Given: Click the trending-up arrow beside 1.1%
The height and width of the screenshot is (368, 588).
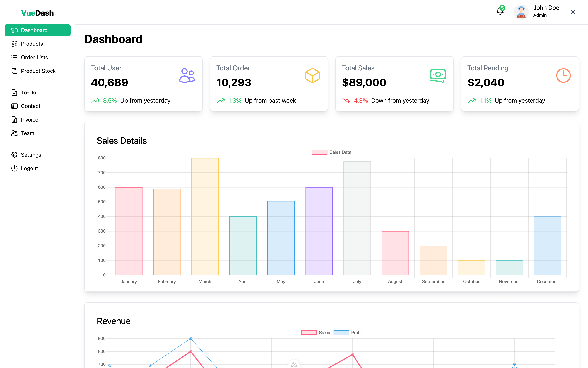Looking at the screenshot, I should [472, 101].
